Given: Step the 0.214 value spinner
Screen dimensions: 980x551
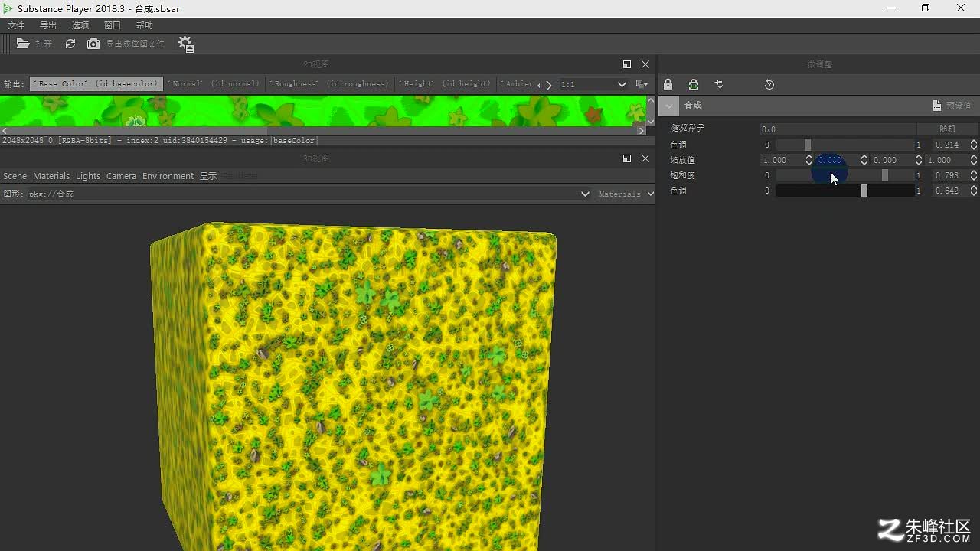Looking at the screenshot, I should pyautogui.click(x=974, y=145).
